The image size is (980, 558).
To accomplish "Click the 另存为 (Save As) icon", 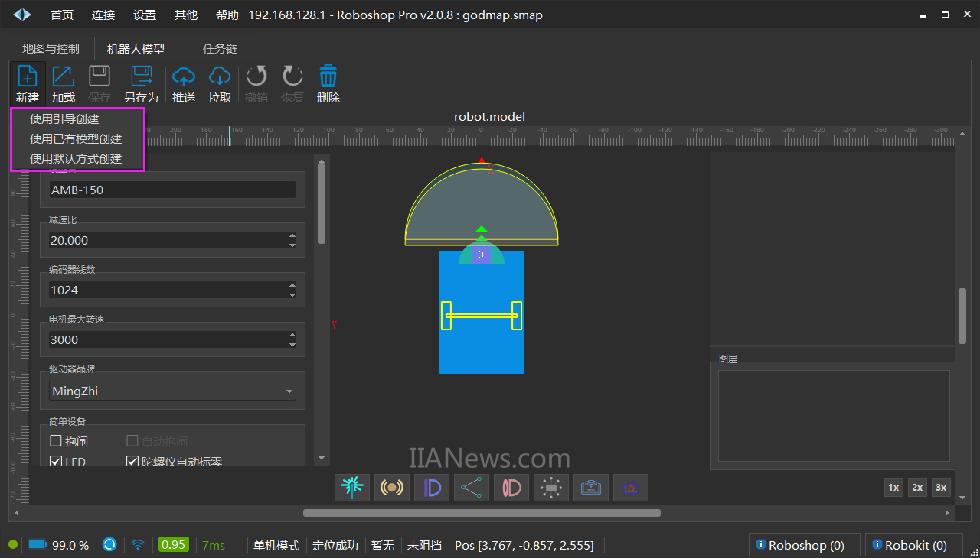I will tap(141, 82).
